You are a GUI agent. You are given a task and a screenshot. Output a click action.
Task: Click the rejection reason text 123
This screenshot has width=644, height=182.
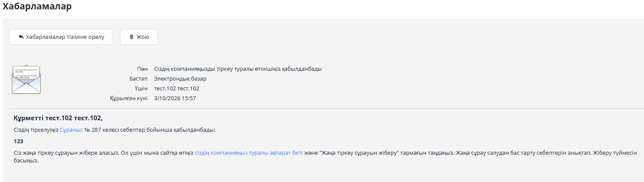click(x=18, y=141)
